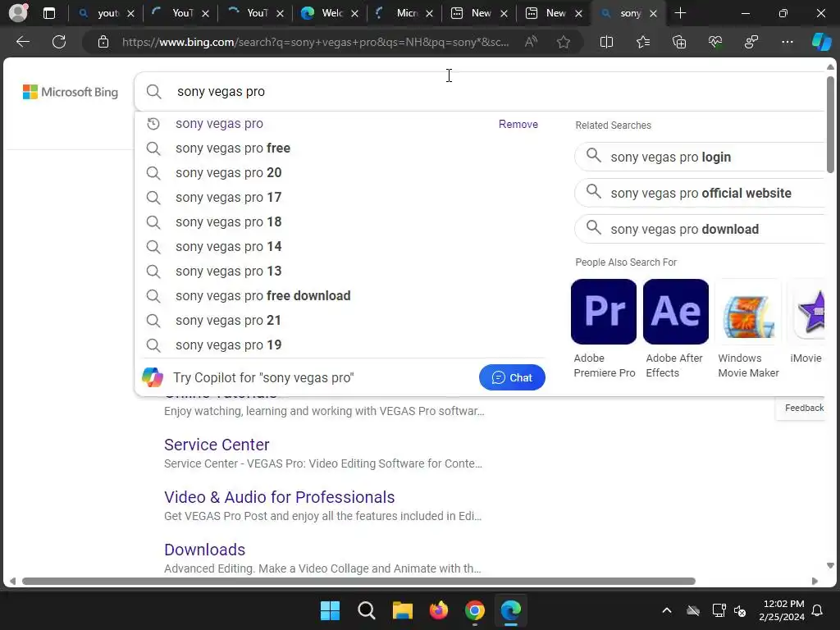
Task: Show hidden system tray icons
Action: click(667, 610)
